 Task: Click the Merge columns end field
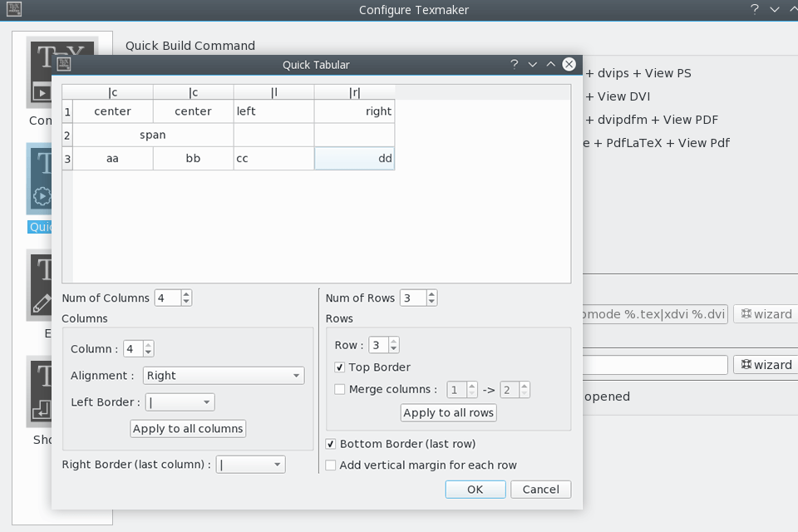coord(510,390)
